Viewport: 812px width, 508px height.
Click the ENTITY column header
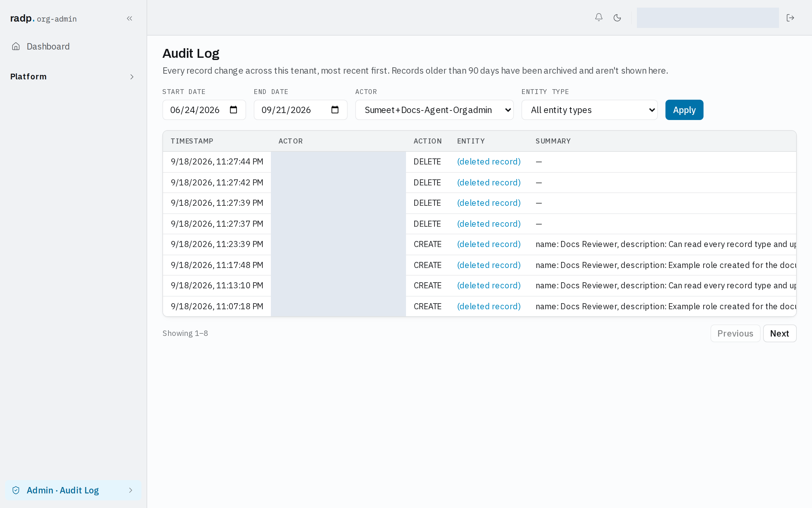coord(471,141)
